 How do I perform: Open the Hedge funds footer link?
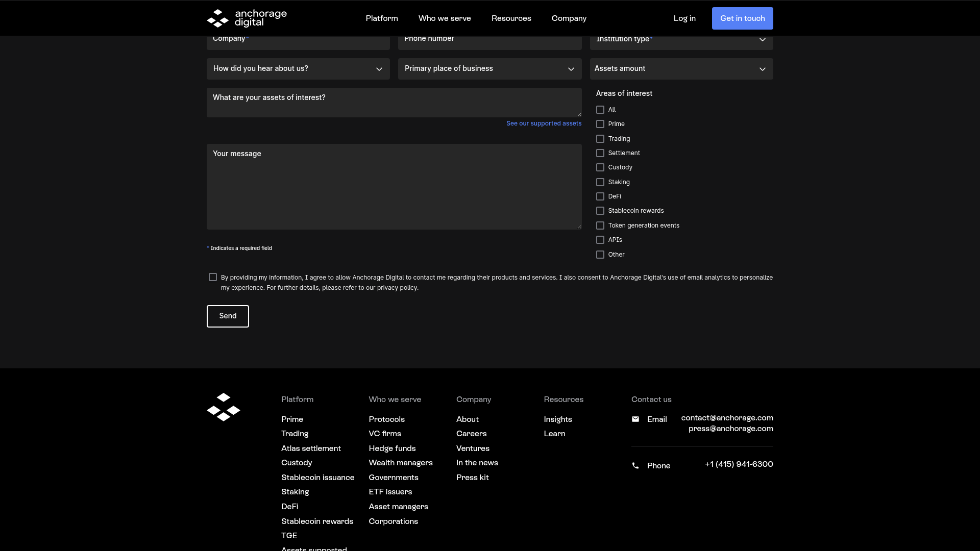click(392, 448)
